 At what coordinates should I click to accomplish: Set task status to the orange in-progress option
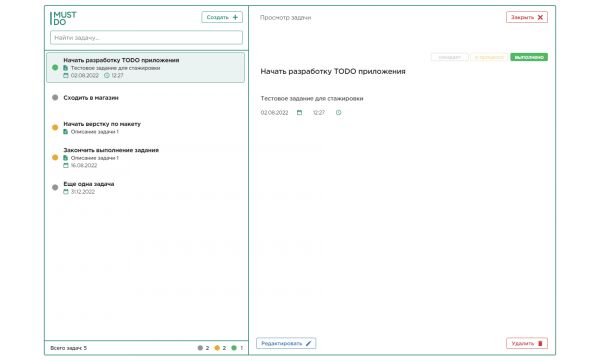489,57
